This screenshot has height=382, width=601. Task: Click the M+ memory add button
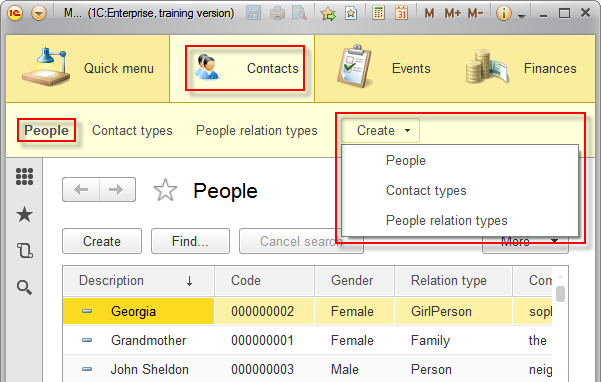tap(452, 14)
